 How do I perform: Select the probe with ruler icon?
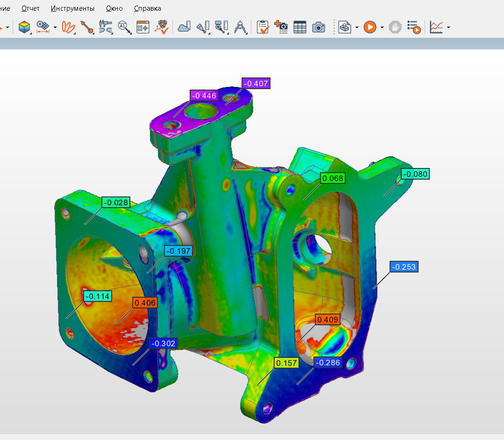pos(203,28)
